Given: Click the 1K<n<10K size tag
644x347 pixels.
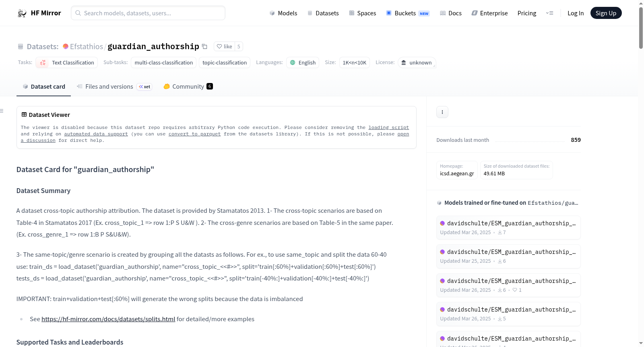Looking at the screenshot, I should point(355,62).
